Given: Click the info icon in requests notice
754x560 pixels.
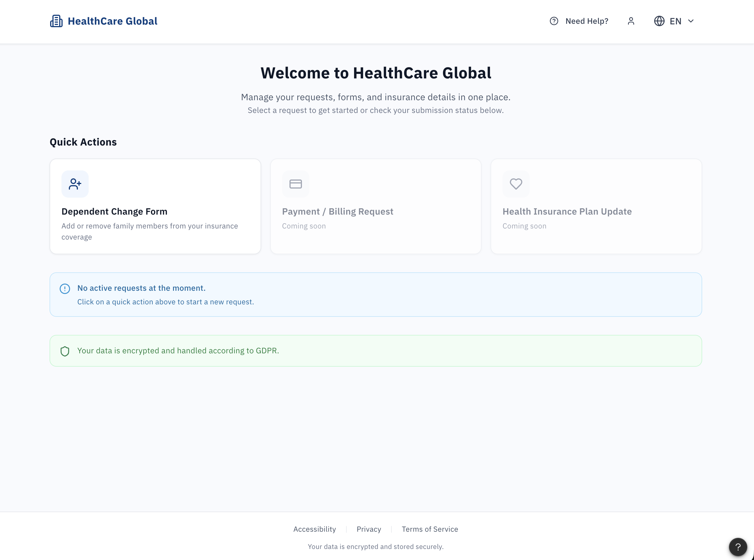Looking at the screenshot, I should [x=65, y=288].
